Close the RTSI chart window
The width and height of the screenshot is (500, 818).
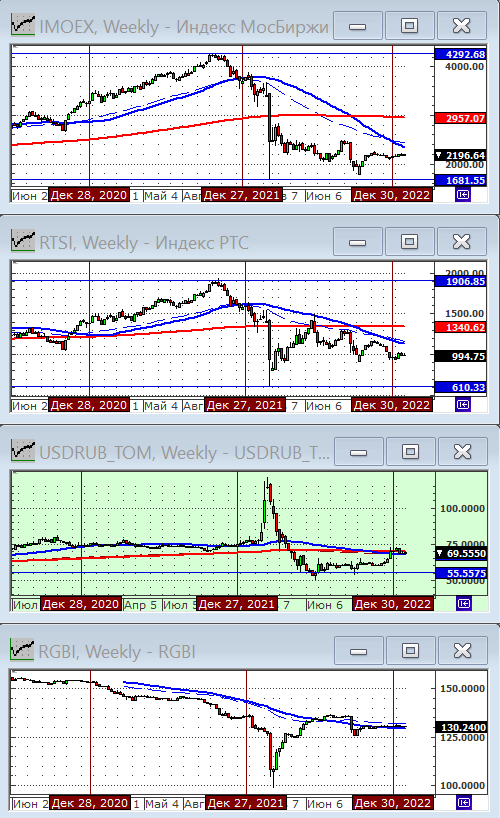461,242
